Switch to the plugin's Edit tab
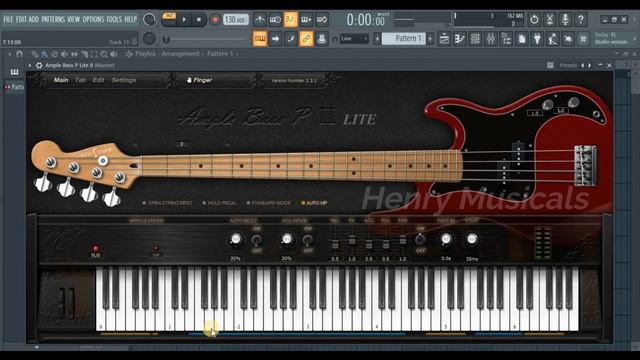Screen dimensions: 640x360 click(98, 80)
